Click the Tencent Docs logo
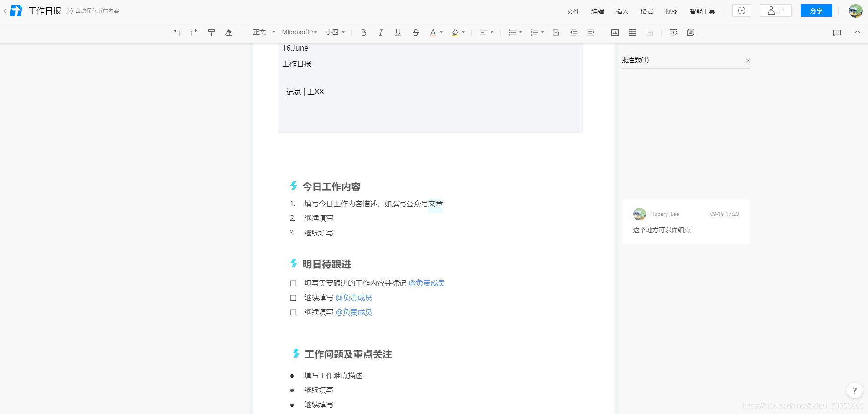This screenshot has width=868, height=414. tap(16, 11)
